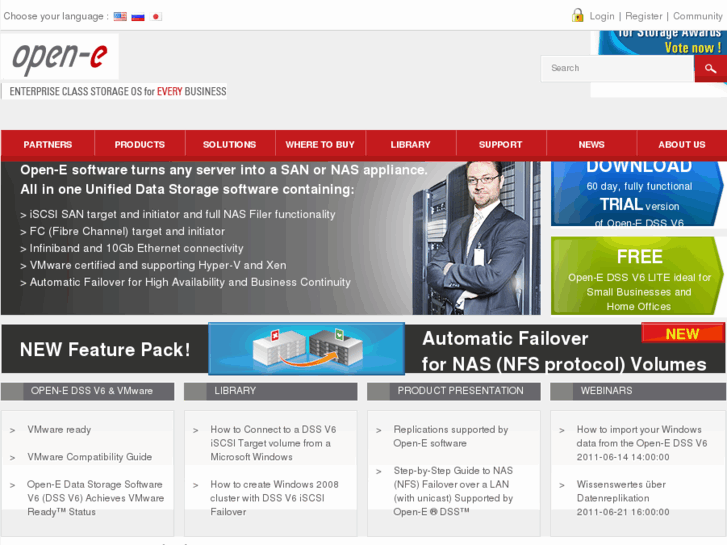Viewport: 727px width, 545px height.
Task: Open the LIBRARY menu in red navigation bar
Action: tap(410, 145)
